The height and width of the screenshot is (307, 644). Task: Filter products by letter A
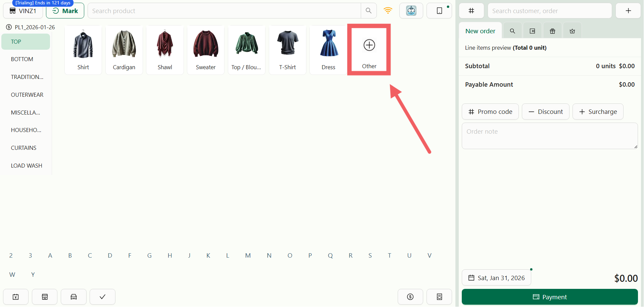click(50, 256)
